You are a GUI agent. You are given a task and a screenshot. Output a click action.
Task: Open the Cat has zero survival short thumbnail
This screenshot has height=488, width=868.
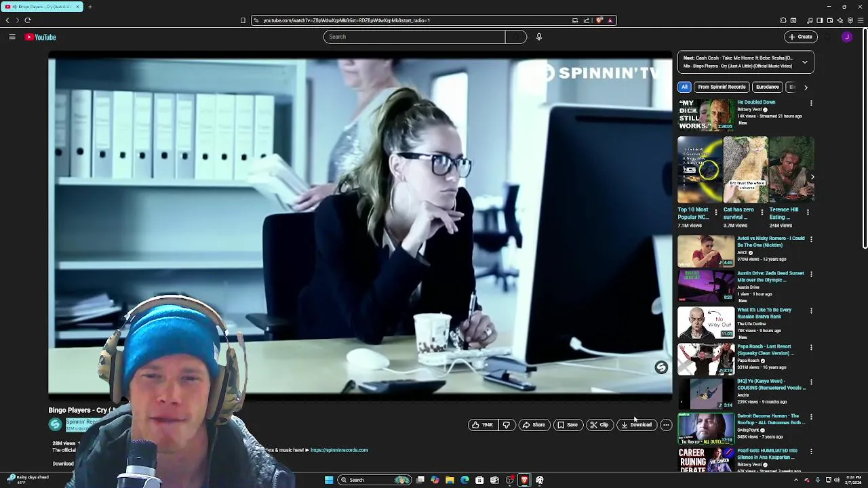pos(745,170)
